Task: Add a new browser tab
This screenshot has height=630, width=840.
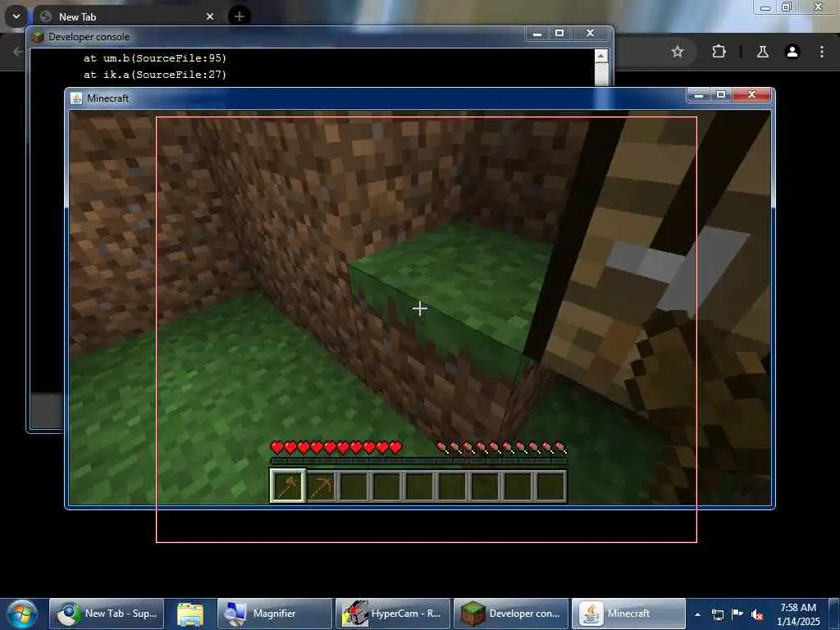Action: 240,16
